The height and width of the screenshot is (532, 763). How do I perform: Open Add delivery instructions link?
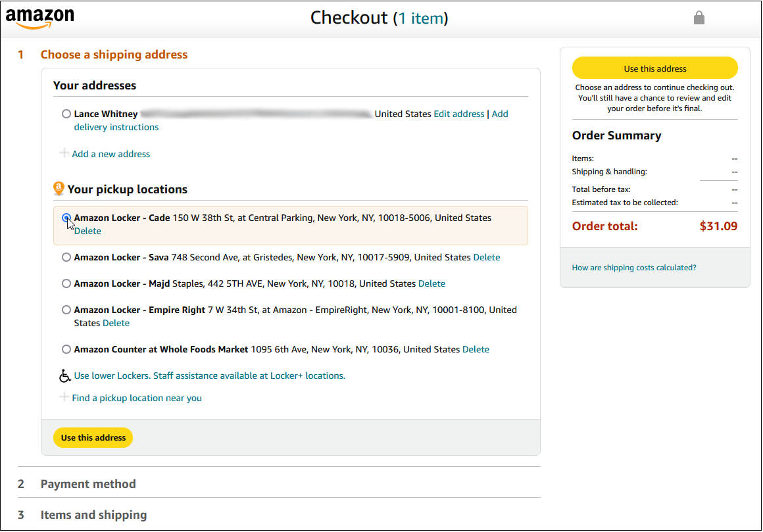(116, 127)
